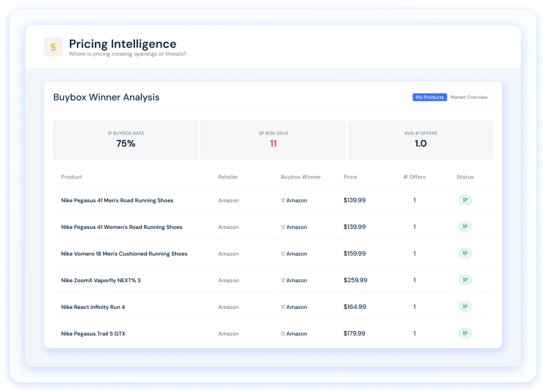Select the 1P Buybox Rate card
546x392 pixels.
[125, 140]
